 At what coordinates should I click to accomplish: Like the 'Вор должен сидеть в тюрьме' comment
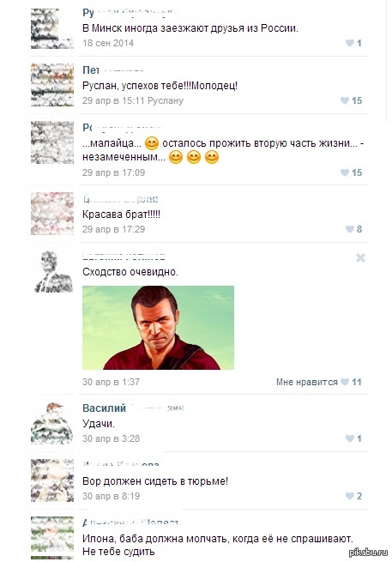[x=350, y=496]
